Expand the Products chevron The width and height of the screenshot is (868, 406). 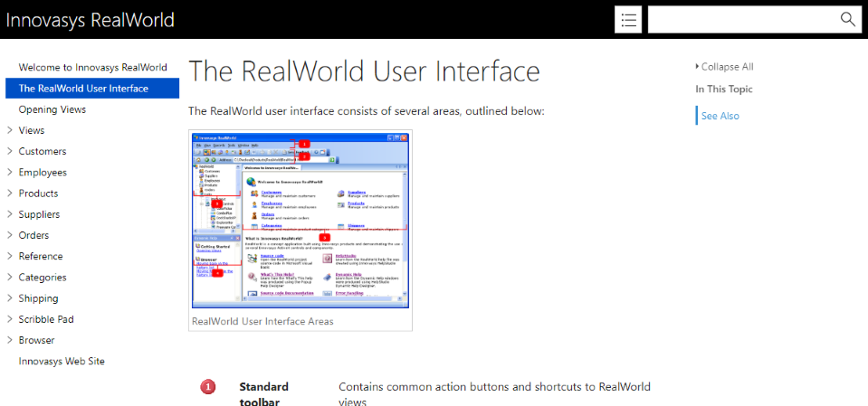pos(10,194)
